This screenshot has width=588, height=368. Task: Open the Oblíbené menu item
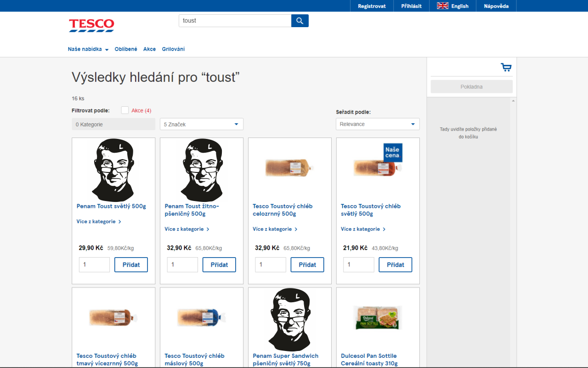(126, 49)
